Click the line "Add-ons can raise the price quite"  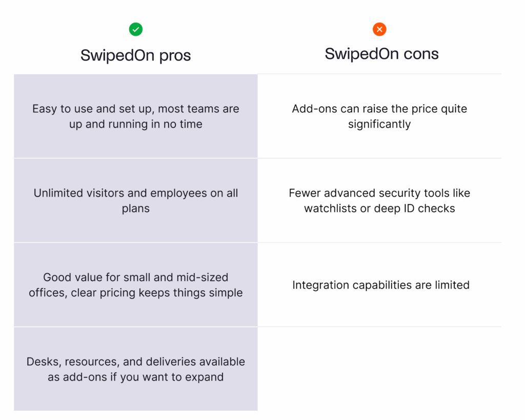tap(379, 109)
